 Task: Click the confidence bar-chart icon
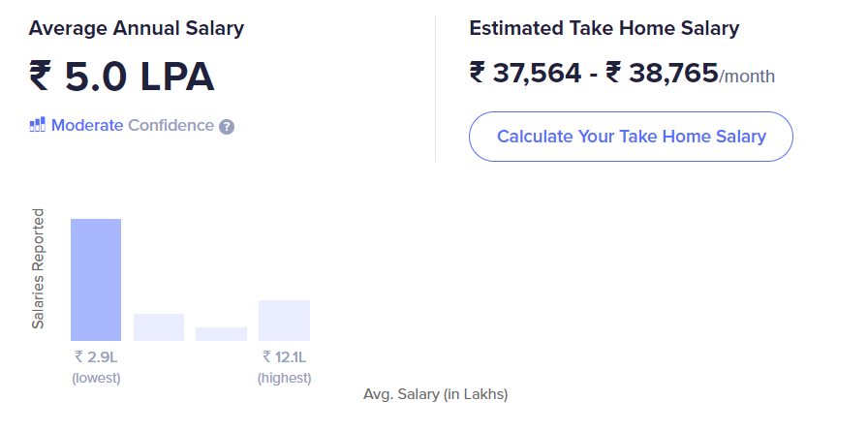point(38,125)
